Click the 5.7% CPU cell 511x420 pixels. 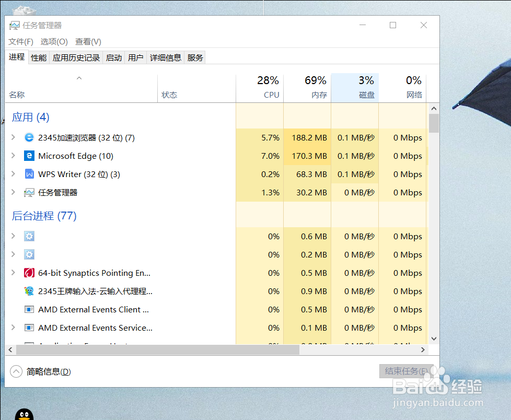coord(260,137)
